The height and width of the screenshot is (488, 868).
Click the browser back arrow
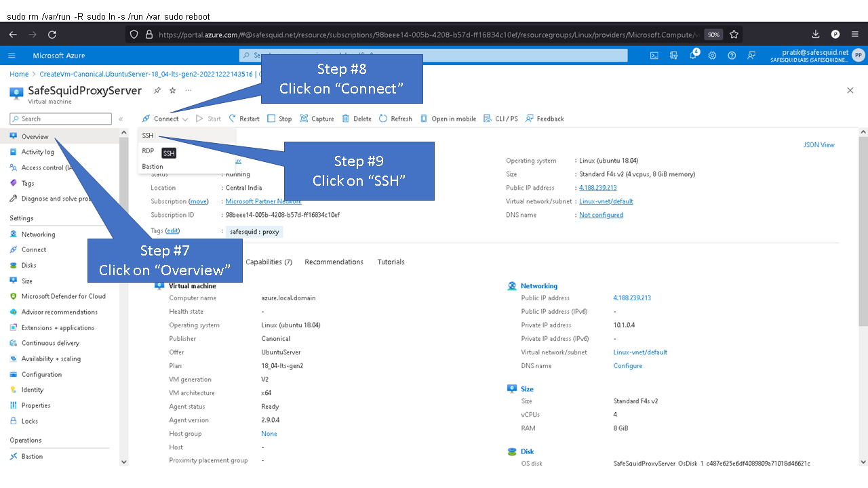[x=13, y=35]
